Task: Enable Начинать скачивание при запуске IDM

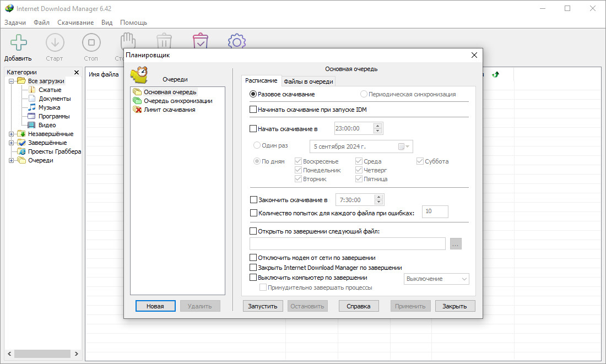Action: 253,110
